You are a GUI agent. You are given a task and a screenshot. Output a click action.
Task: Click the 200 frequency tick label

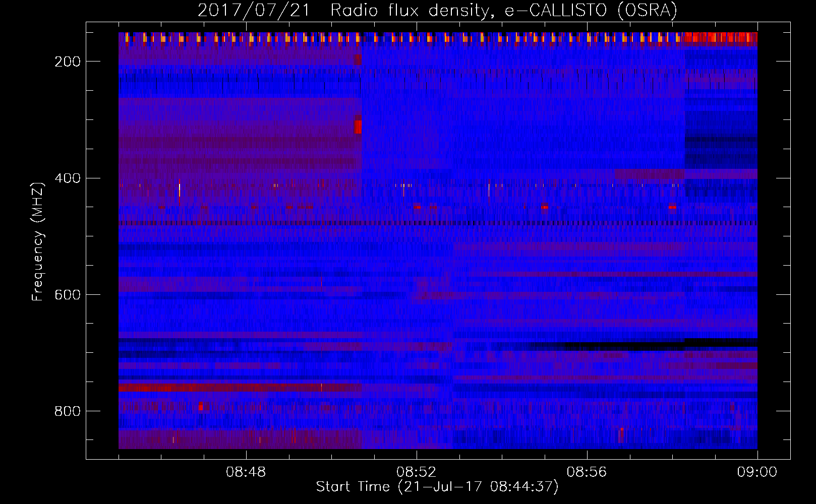68,61
